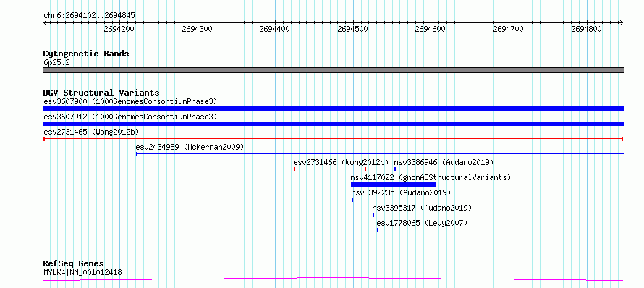
Task: Click the nsv3395317 (Audano2019) label text
Action: pos(422,208)
